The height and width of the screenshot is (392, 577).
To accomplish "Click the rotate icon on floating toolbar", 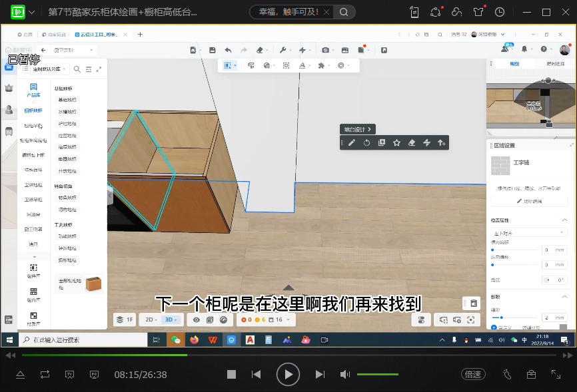I will click(366, 142).
